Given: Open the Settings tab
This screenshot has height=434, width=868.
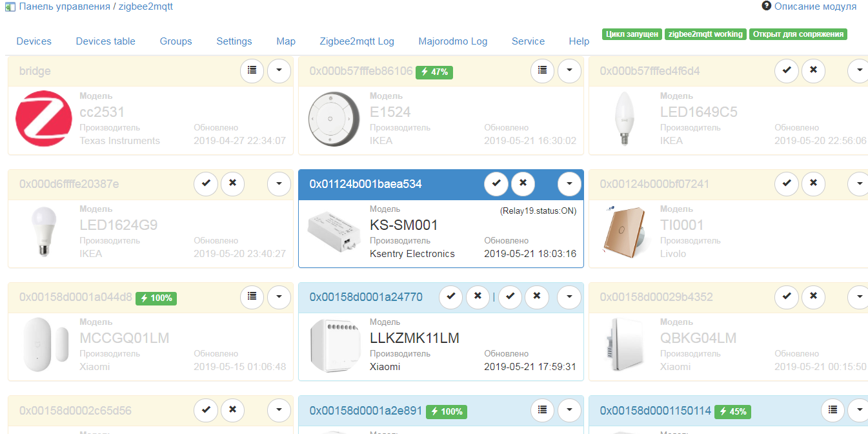Looking at the screenshot, I should click(234, 41).
